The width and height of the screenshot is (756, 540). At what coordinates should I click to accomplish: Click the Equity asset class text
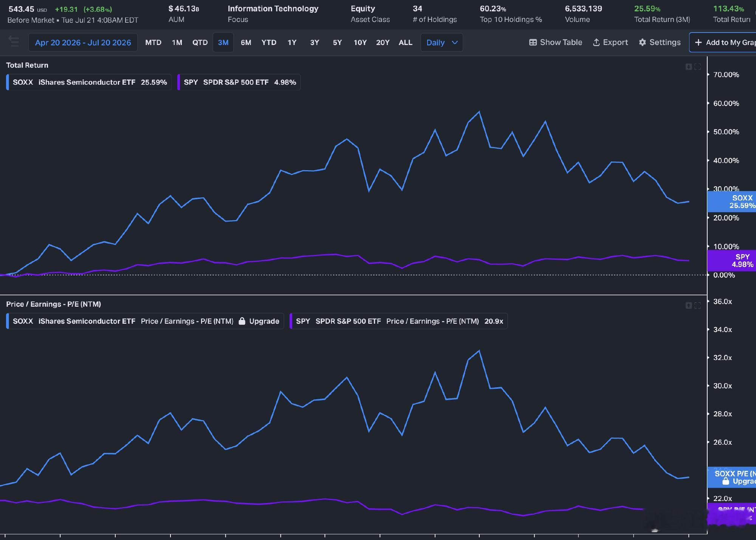pos(363,9)
